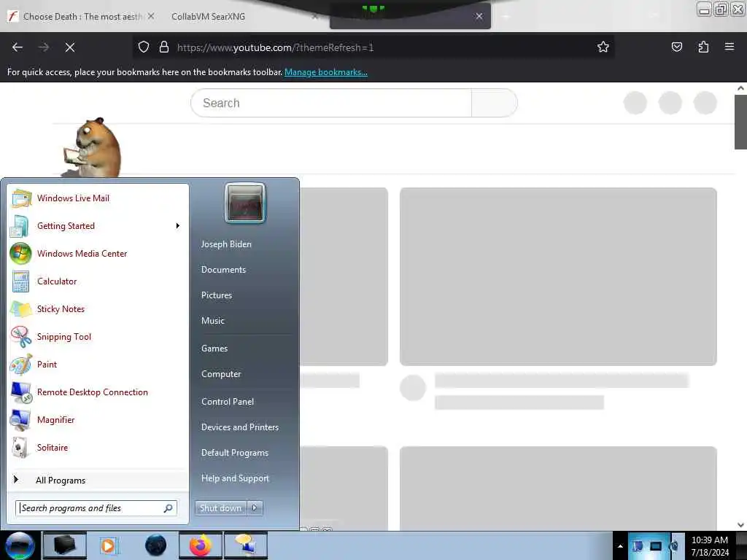Open shut down options arrow
The image size is (747, 560).
pos(255,508)
